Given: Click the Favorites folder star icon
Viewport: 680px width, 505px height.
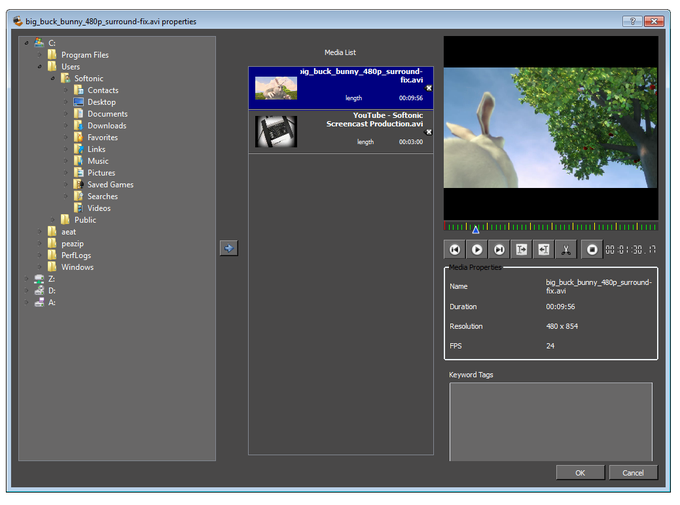Looking at the screenshot, I should [x=78, y=137].
